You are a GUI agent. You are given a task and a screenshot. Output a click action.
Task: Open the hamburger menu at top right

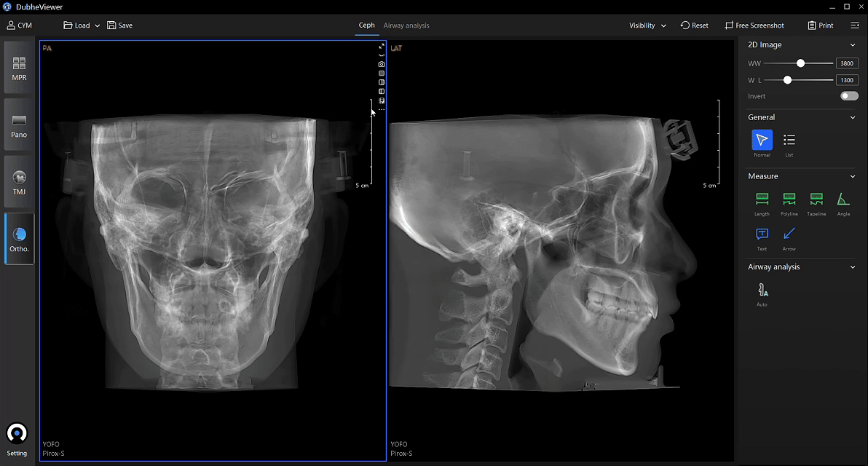855,25
